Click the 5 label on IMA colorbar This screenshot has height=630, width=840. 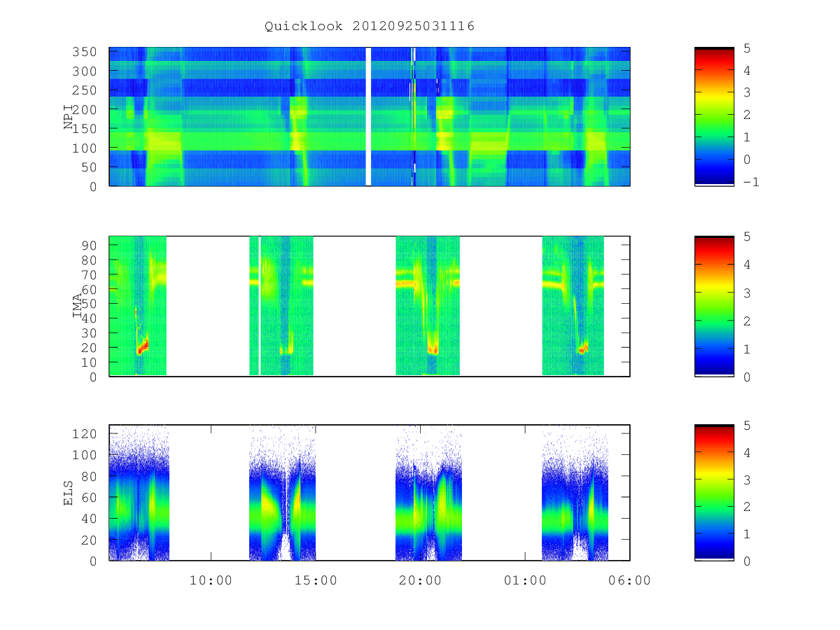(748, 237)
